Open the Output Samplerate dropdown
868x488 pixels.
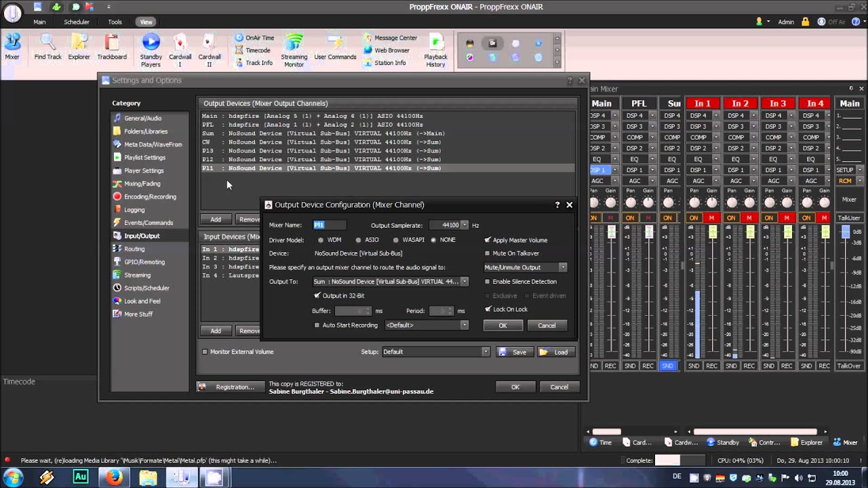click(465, 225)
